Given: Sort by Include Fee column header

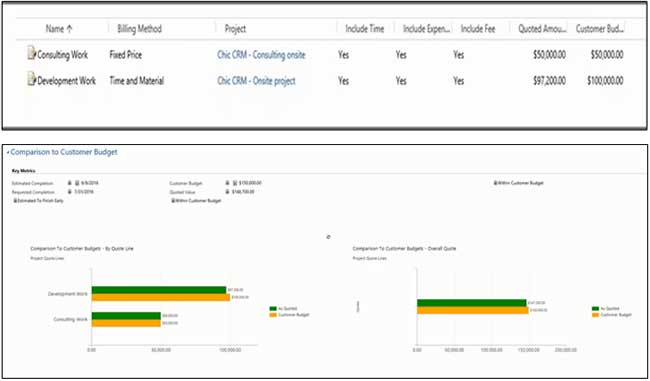Looking at the screenshot, I should pyautogui.click(x=478, y=29).
